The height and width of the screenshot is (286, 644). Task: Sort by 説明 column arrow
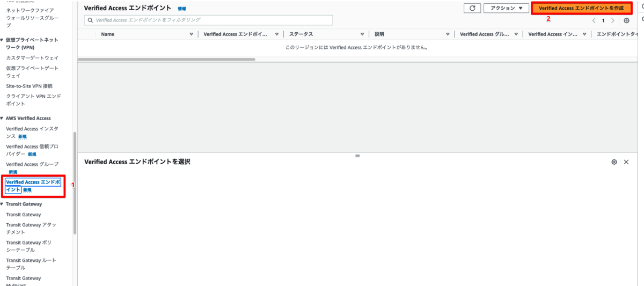click(448, 34)
